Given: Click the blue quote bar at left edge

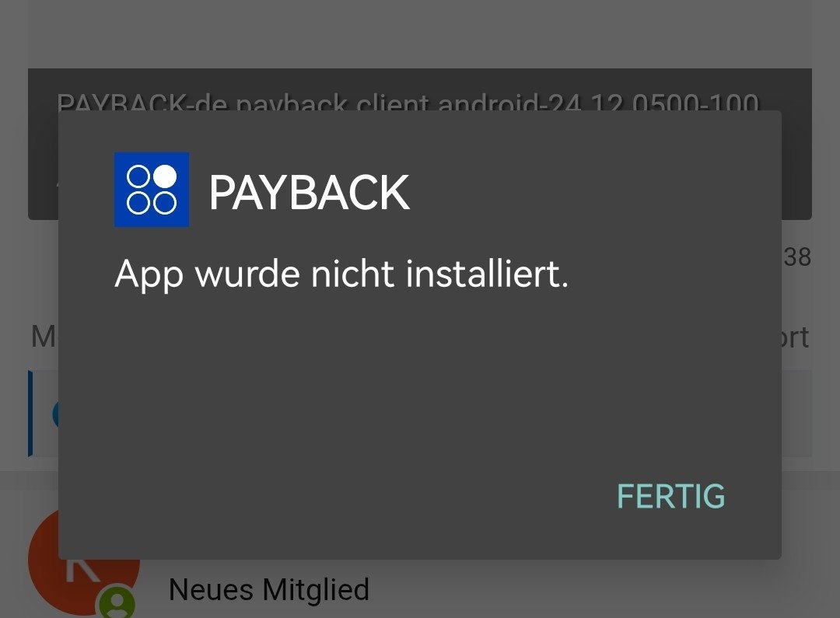Looking at the screenshot, I should coord(30,414).
